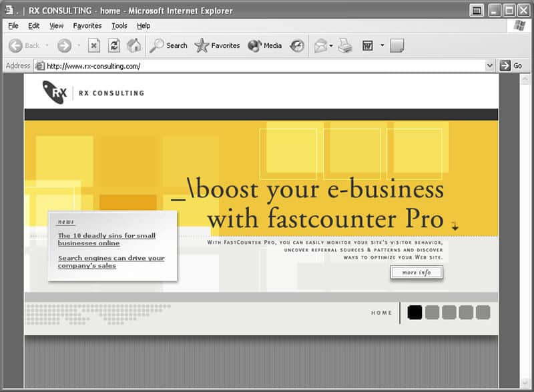Image resolution: width=534 pixels, height=392 pixels.
Task: Open the Mail dropdown arrow
Action: click(331, 45)
